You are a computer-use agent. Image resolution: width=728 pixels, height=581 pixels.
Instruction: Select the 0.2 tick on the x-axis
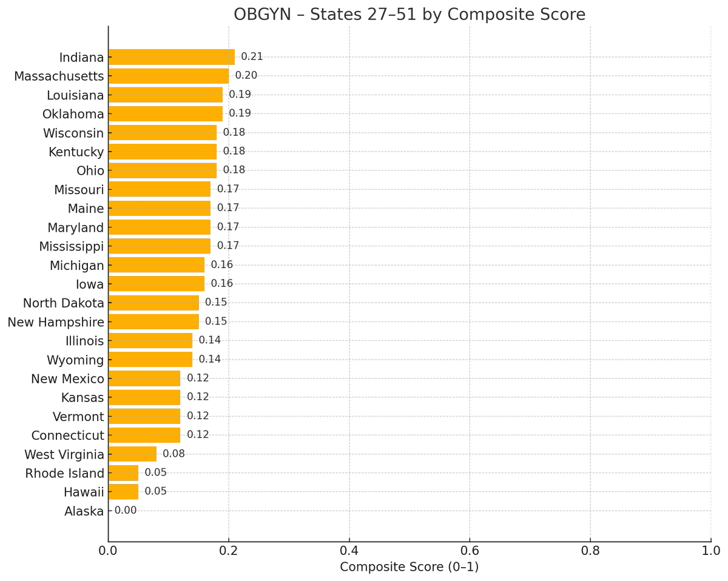click(229, 551)
